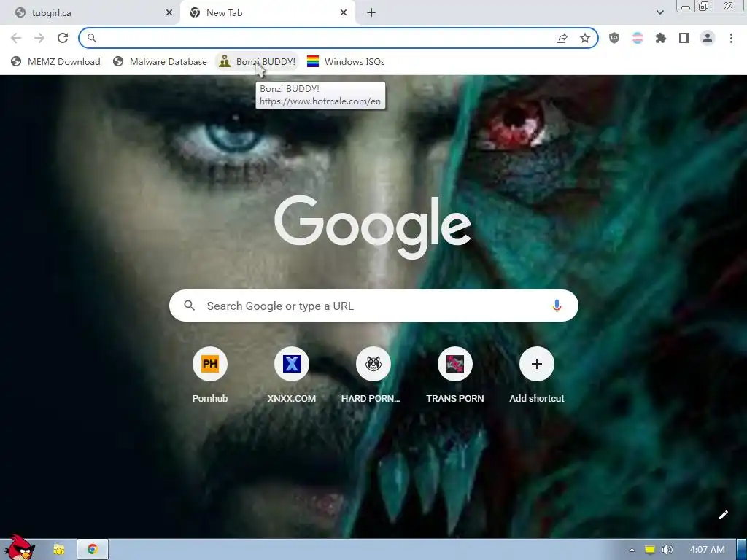
Task: Click the Google logo
Action: pos(373,227)
